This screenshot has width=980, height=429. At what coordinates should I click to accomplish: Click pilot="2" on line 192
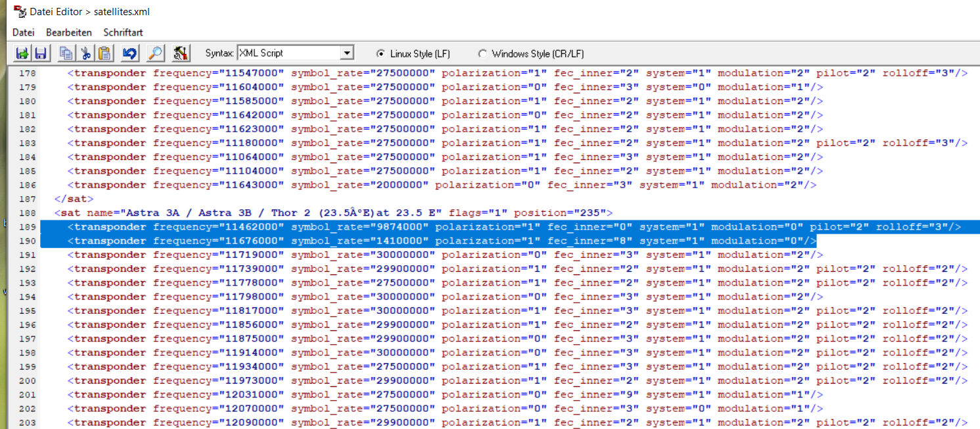tap(847, 268)
